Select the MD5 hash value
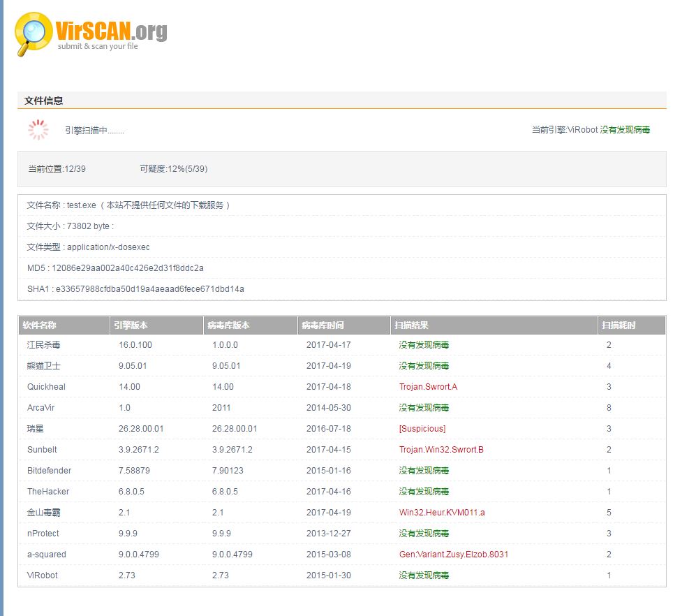 pyautogui.click(x=128, y=268)
